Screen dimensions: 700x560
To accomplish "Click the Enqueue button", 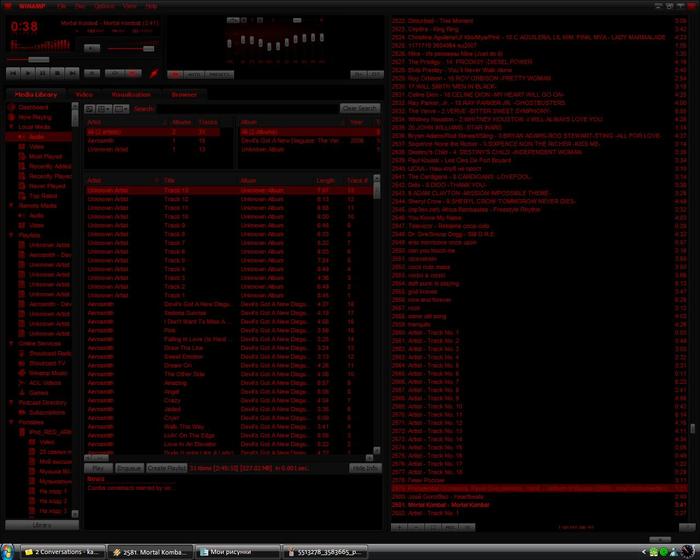I will 129,468.
